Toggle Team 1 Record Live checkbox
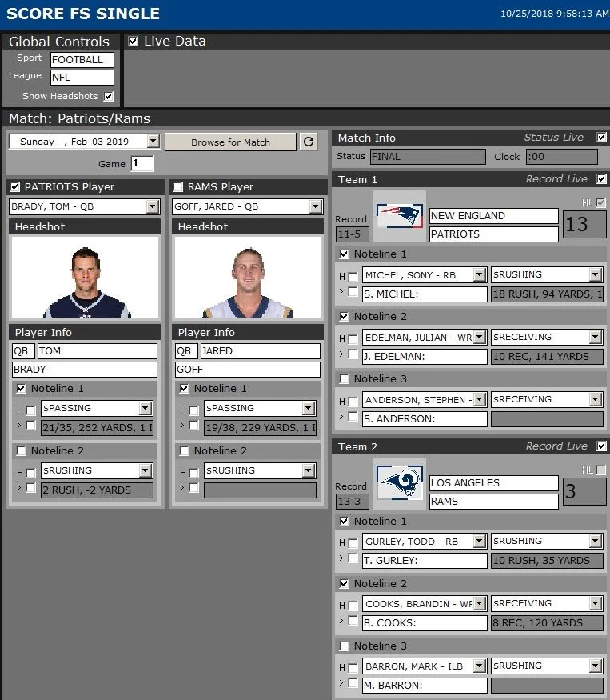The width and height of the screenshot is (610, 700). tap(601, 179)
